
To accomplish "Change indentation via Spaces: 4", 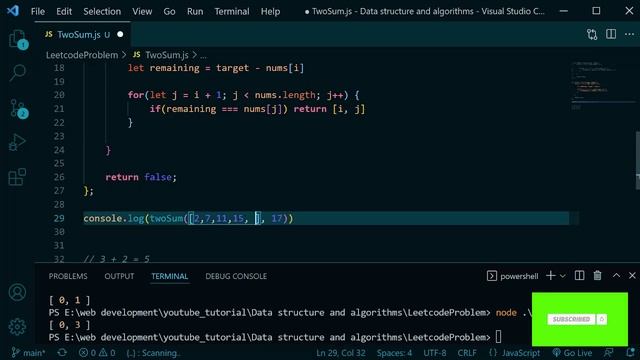I will point(394,353).
